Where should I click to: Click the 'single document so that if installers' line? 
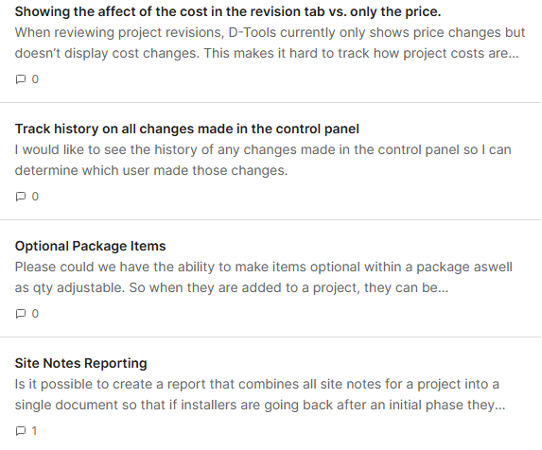tap(260, 405)
